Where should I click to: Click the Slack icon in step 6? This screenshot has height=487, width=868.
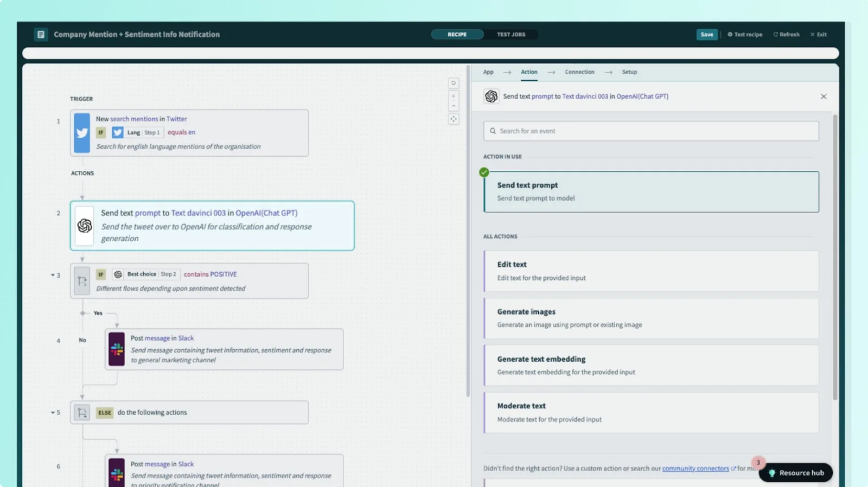[117, 473]
